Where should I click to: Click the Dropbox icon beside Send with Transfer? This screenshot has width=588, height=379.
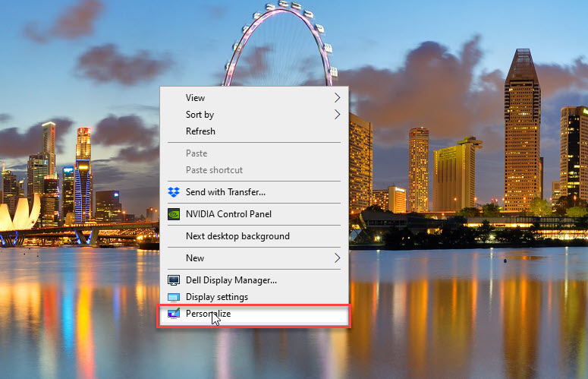coord(174,192)
